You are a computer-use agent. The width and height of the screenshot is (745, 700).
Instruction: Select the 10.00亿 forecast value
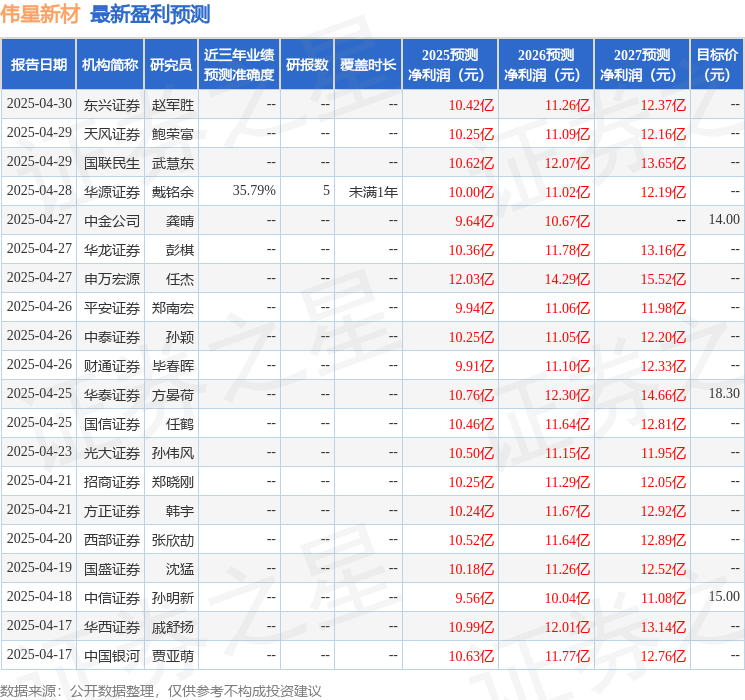point(471,192)
